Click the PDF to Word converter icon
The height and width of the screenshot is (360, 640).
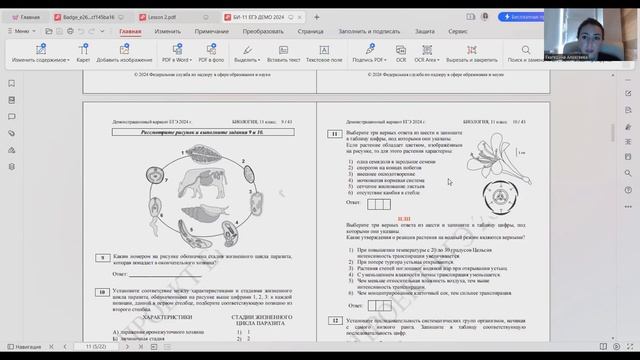click(x=177, y=49)
